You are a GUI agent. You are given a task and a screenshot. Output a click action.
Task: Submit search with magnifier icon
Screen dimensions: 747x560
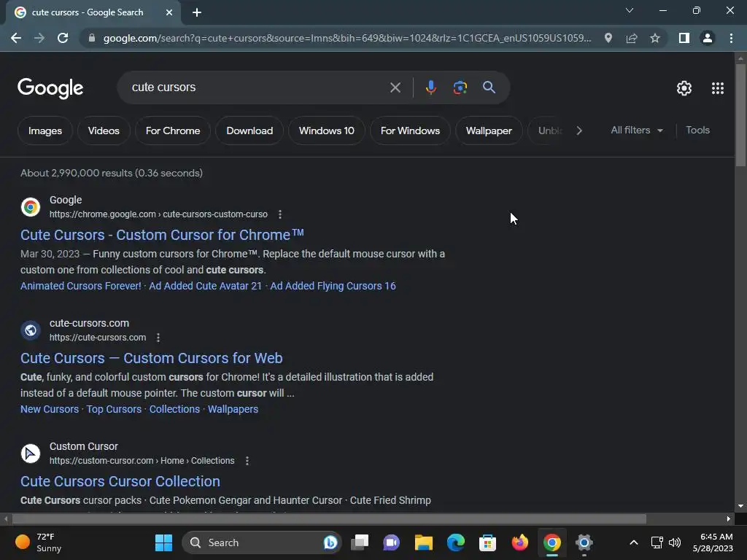(x=489, y=87)
